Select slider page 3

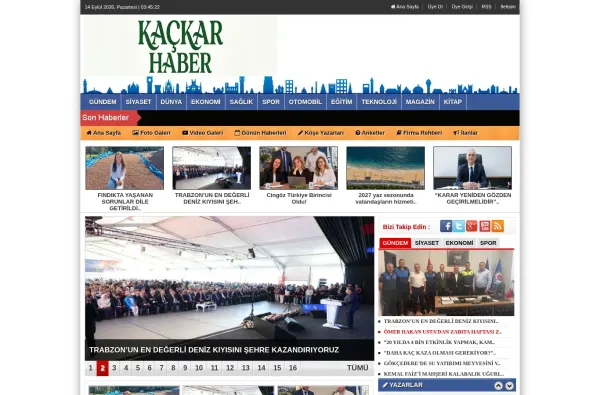(114, 368)
